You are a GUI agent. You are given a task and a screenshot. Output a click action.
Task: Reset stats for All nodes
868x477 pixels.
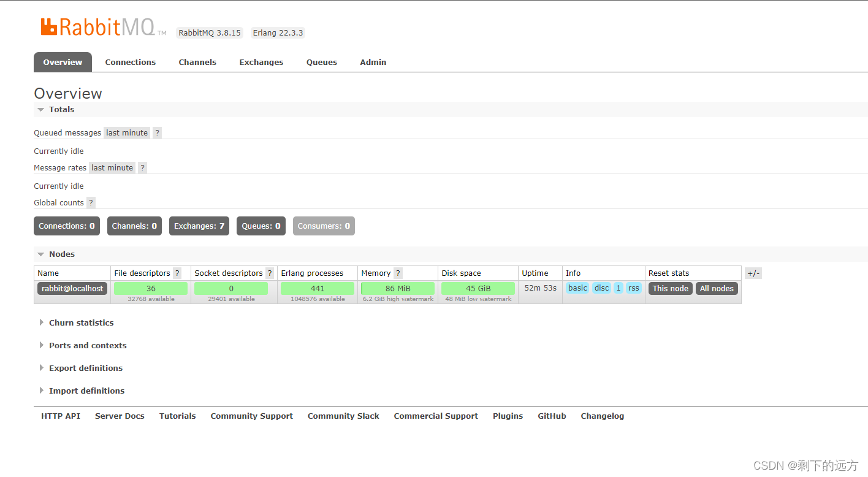point(717,288)
